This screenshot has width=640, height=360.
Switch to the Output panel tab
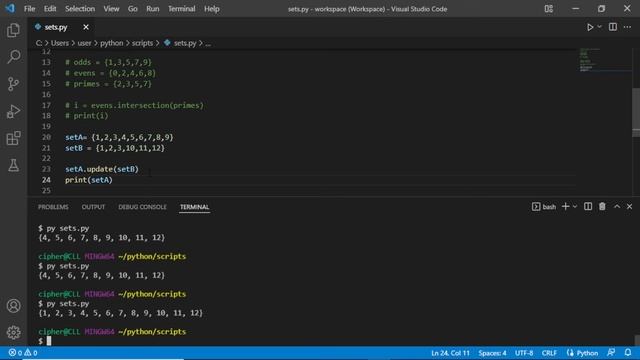click(x=93, y=207)
